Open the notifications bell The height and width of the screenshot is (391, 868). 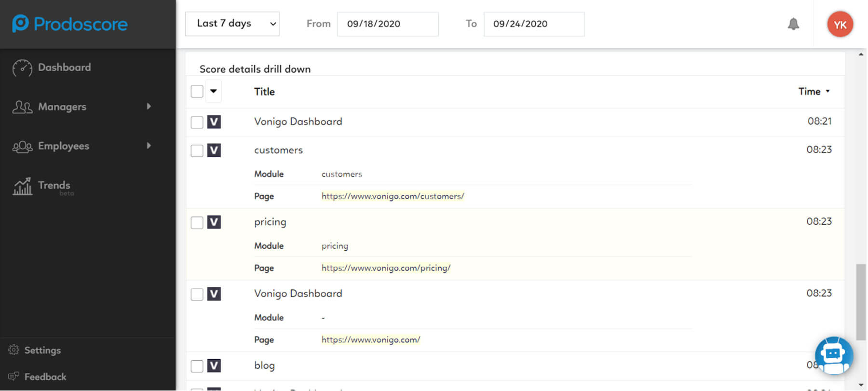(x=793, y=24)
